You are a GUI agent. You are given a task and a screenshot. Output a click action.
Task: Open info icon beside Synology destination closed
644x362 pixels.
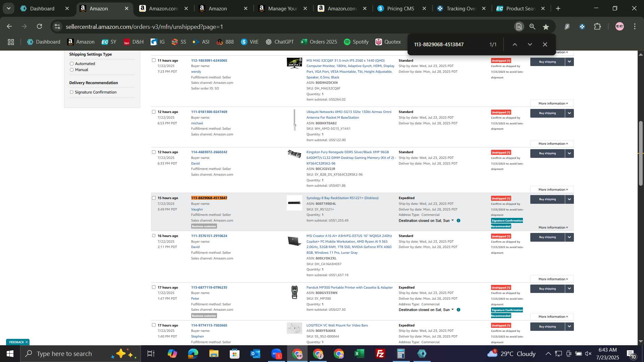(459, 221)
